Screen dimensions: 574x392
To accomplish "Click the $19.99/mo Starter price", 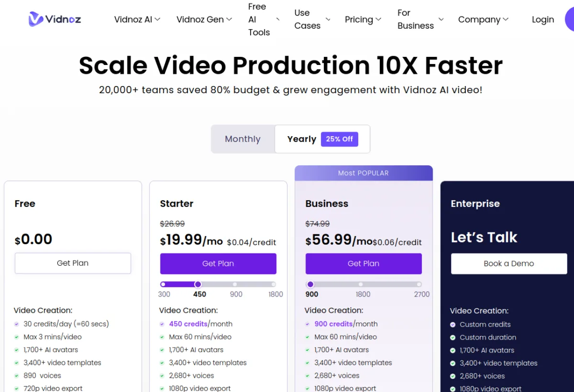I will pos(191,240).
